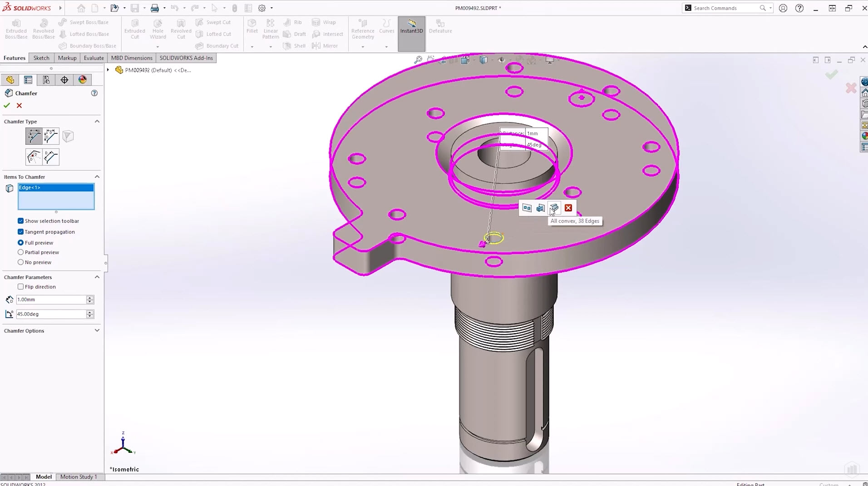This screenshot has height=486, width=868.
Task: Select the Offset Face chamfer type
Action: click(x=34, y=157)
